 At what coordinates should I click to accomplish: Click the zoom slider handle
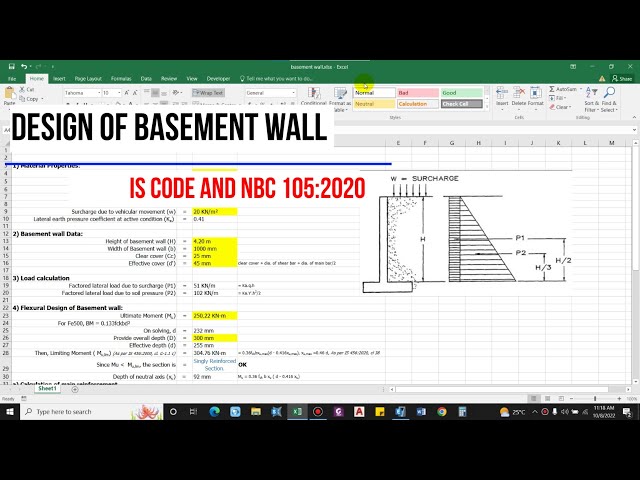pyautogui.click(x=595, y=398)
